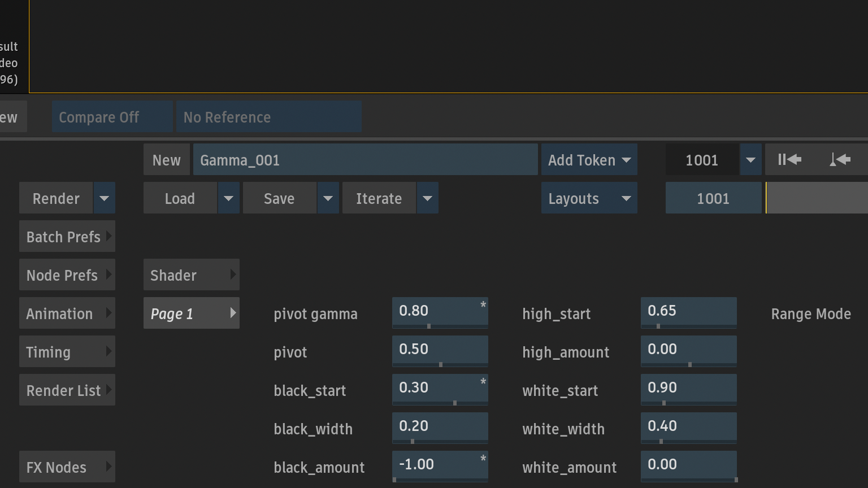Open the Compare Off dropdown
Screen dimensions: 868x488
112,117
